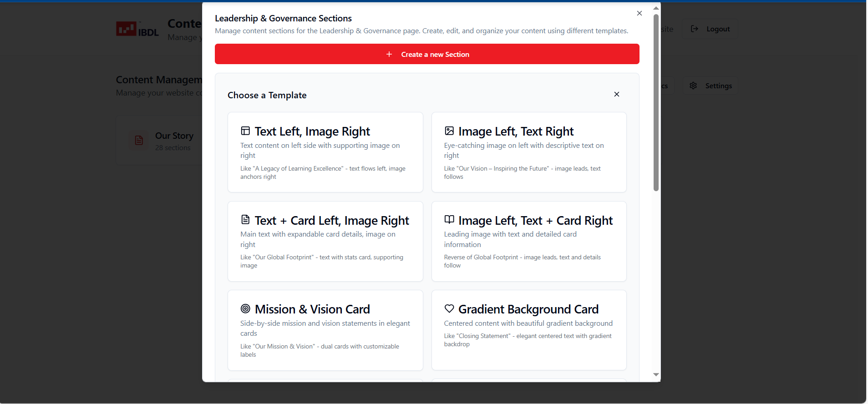Viewport: 868px width, 404px height.
Task: Click the book icon beside Image Left, Text + Card
Action: pyautogui.click(x=449, y=220)
